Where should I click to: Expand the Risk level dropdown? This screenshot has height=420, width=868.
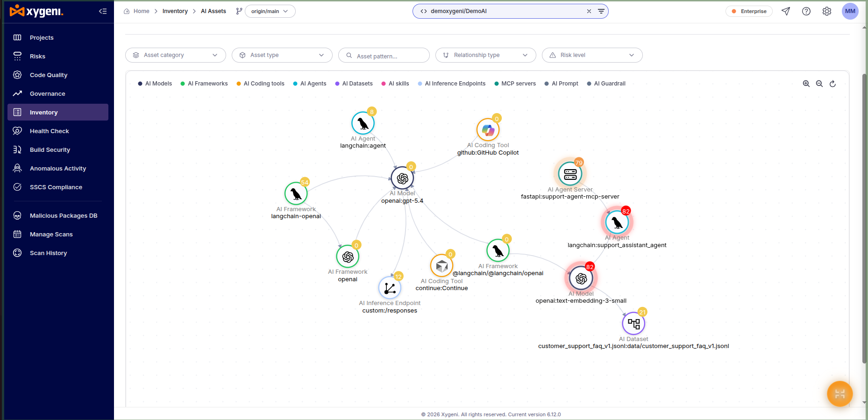click(592, 55)
